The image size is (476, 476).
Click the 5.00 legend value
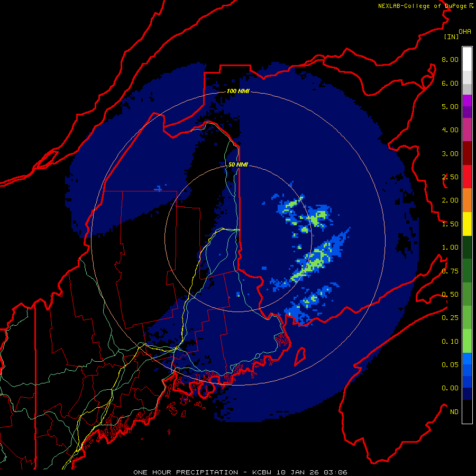450,106
